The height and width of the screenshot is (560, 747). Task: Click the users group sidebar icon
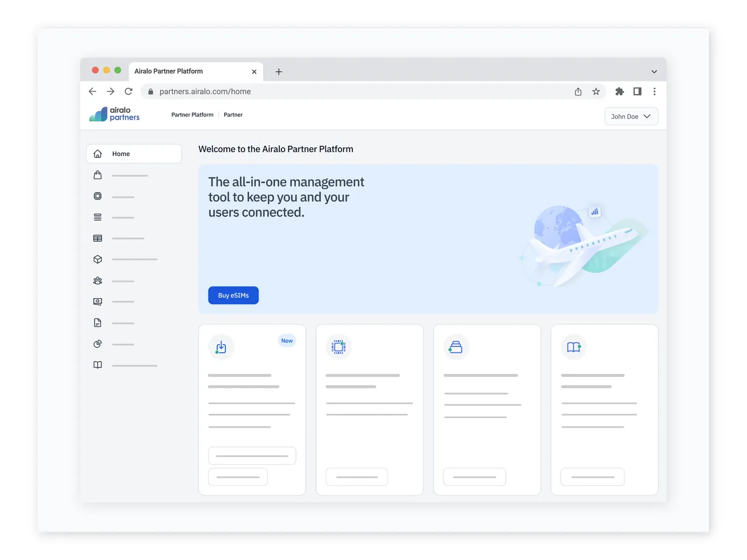click(x=97, y=281)
